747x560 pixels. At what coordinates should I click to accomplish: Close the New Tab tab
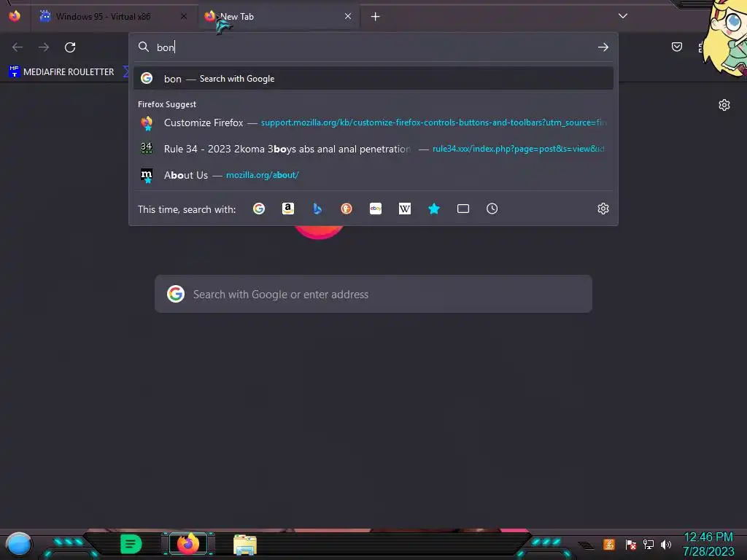coord(348,17)
